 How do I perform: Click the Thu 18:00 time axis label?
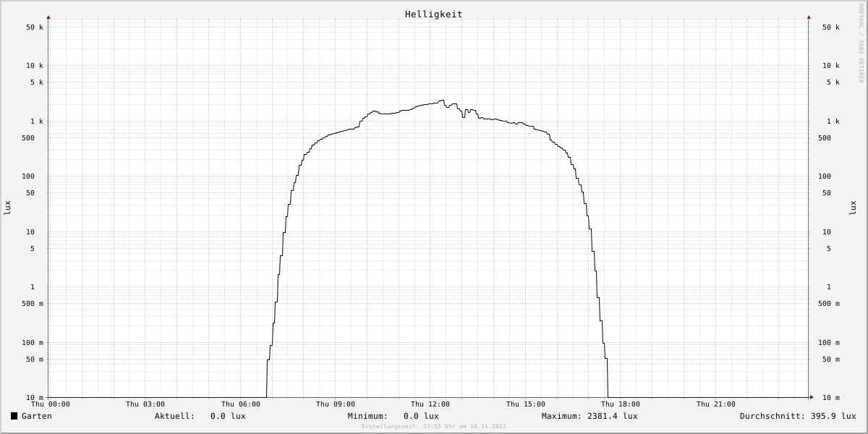point(621,404)
